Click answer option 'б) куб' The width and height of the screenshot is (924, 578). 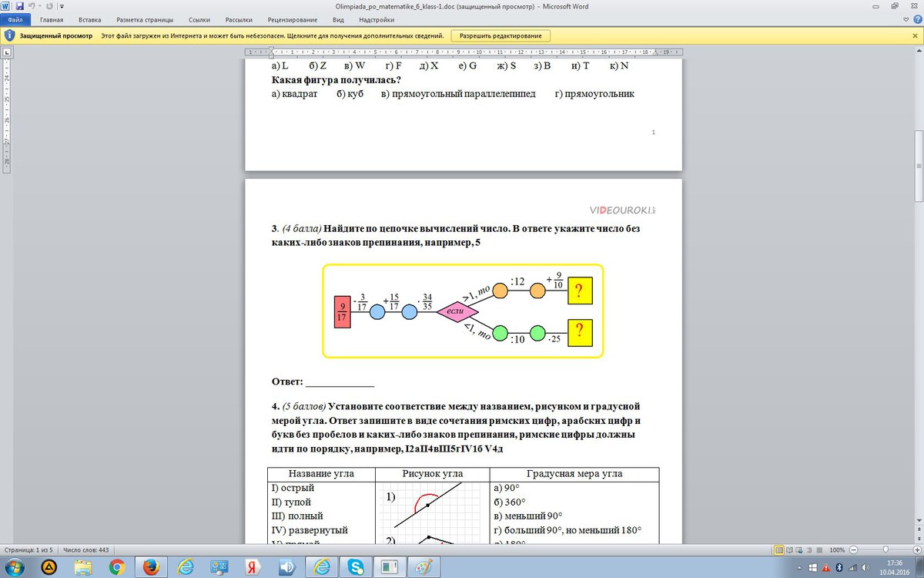(x=350, y=94)
